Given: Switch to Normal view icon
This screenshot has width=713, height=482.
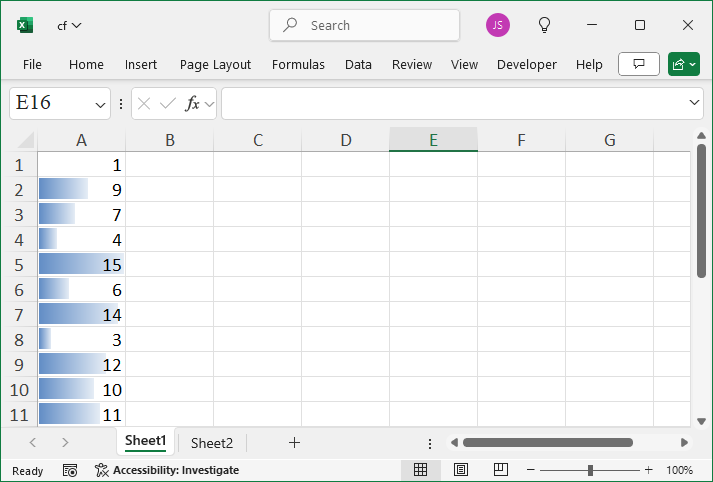Looking at the screenshot, I should (x=421, y=470).
